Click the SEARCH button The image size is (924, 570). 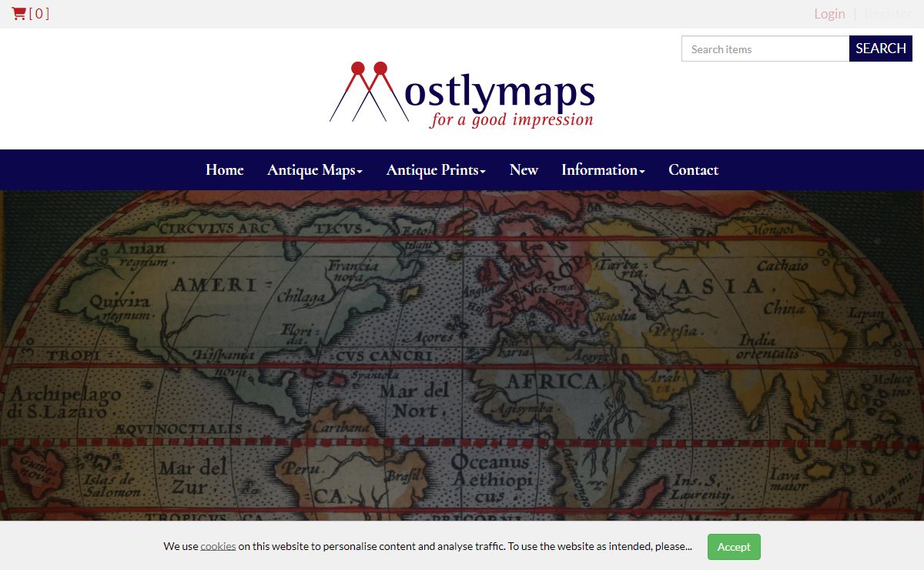[x=881, y=49]
